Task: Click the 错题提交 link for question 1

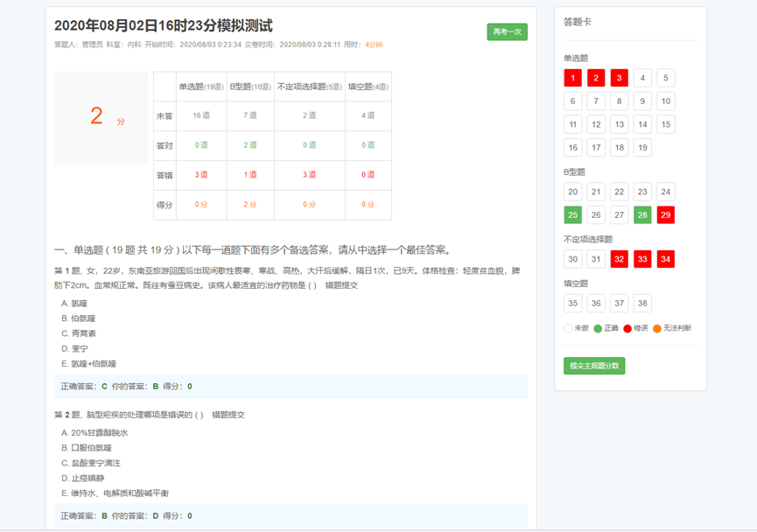Action: [340, 285]
